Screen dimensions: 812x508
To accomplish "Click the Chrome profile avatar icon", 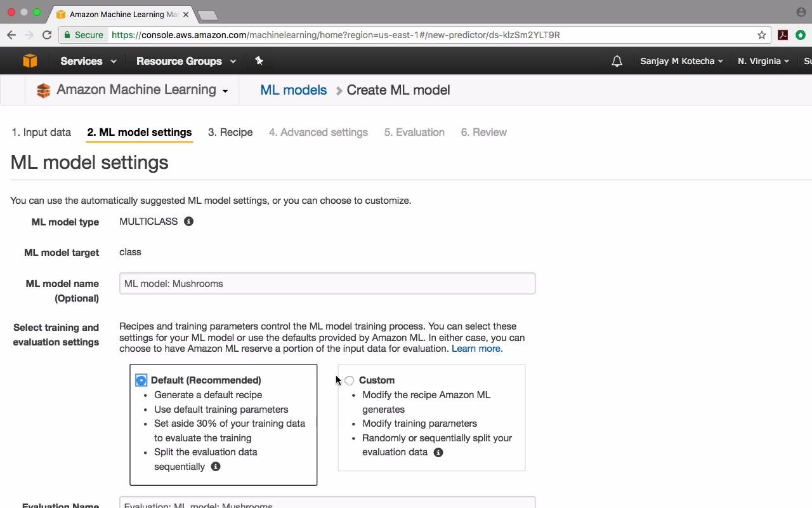I will [x=801, y=12].
